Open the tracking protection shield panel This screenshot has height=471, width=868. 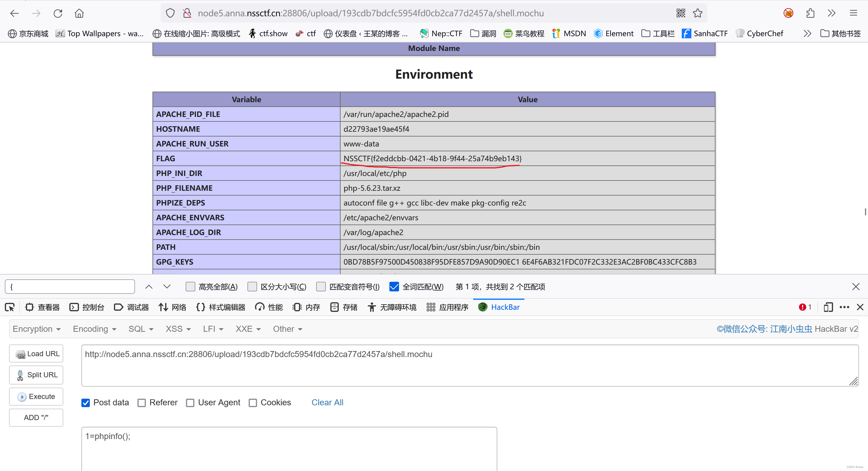coord(170,13)
